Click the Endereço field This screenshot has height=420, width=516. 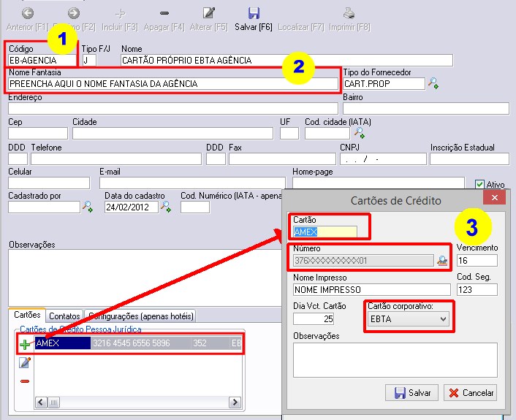[173, 109]
